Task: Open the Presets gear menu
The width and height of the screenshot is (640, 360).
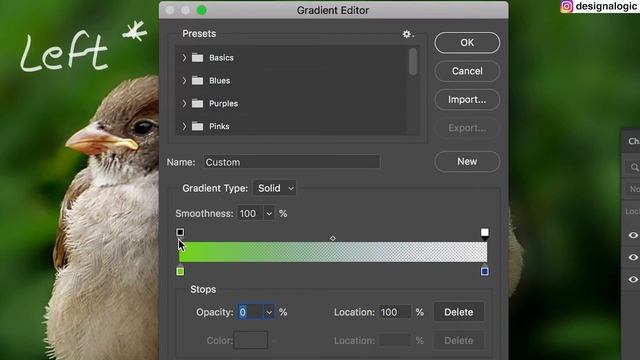Action: 407,34
